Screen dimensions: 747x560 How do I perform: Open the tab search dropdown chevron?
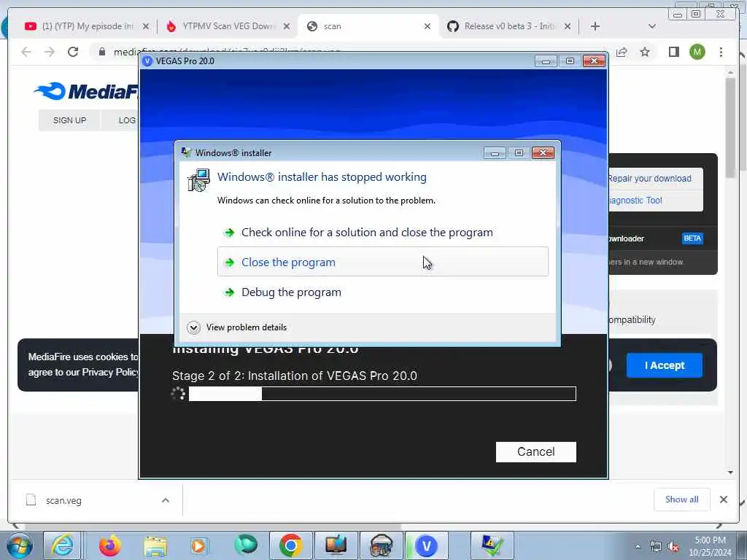652,26
